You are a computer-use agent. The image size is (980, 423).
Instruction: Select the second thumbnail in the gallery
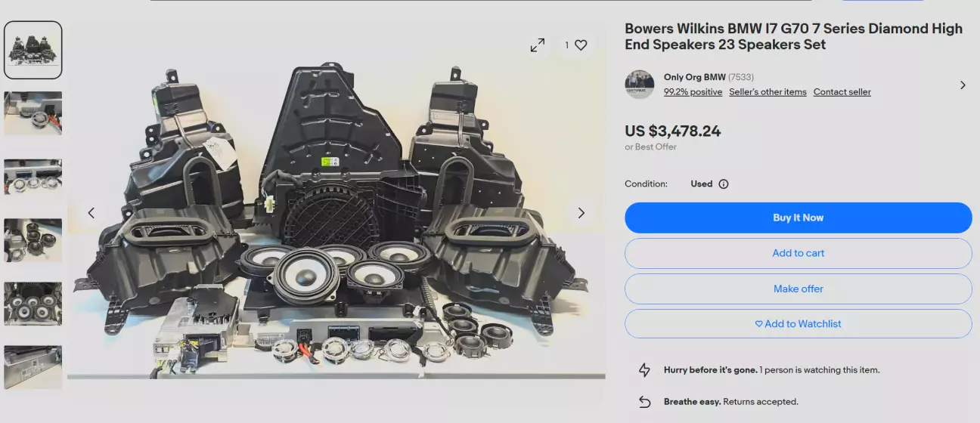[x=33, y=113]
